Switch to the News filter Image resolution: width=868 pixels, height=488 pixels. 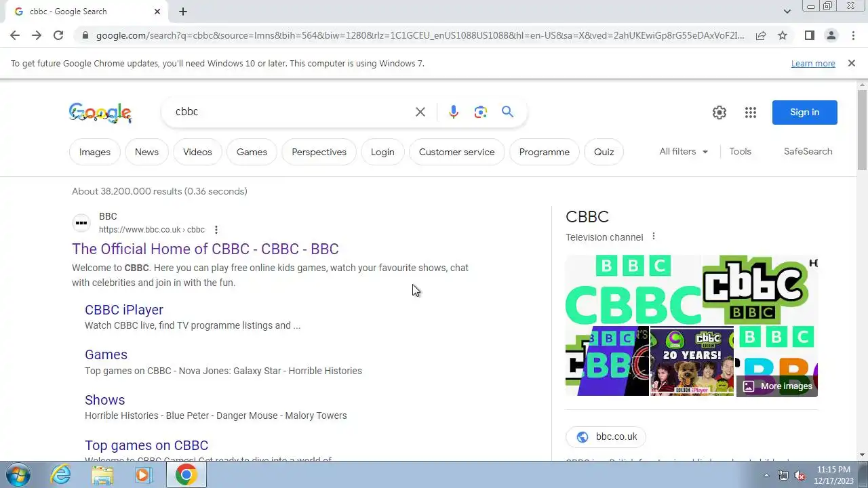point(146,152)
